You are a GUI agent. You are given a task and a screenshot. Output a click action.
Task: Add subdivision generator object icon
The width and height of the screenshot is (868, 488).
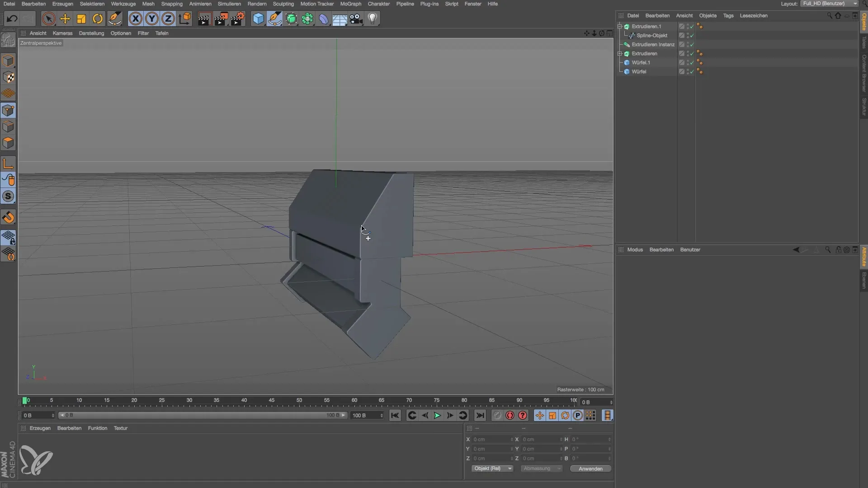pyautogui.click(x=291, y=19)
